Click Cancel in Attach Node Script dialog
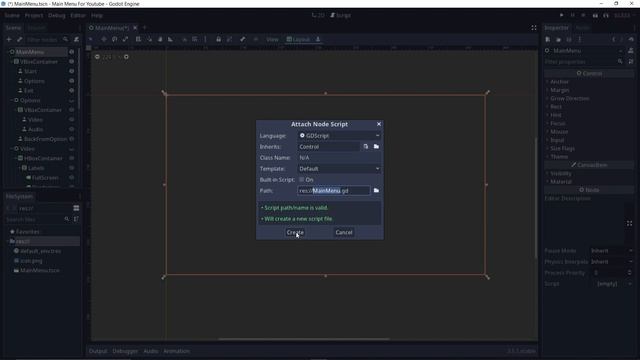Viewport: 640px width, 360px height. tap(344, 232)
